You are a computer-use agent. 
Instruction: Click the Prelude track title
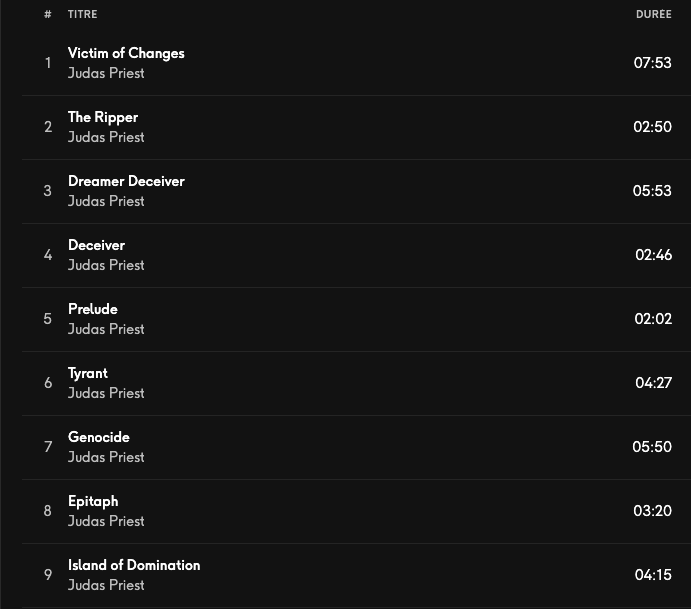click(x=93, y=309)
